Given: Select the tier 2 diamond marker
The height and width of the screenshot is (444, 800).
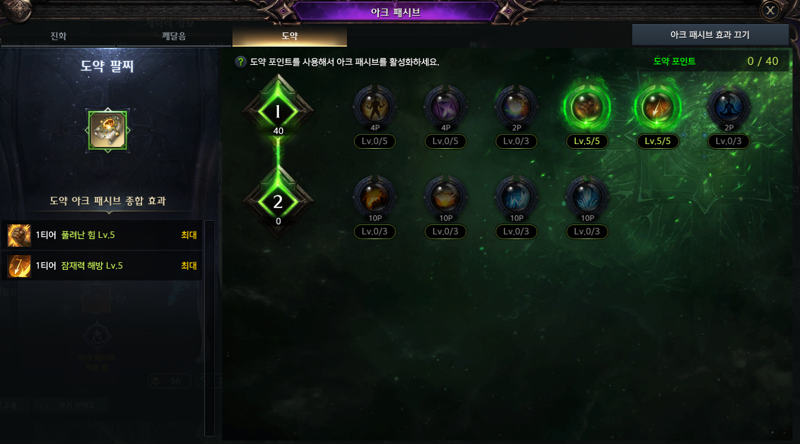Looking at the screenshot, I should [x=278, y=202].
